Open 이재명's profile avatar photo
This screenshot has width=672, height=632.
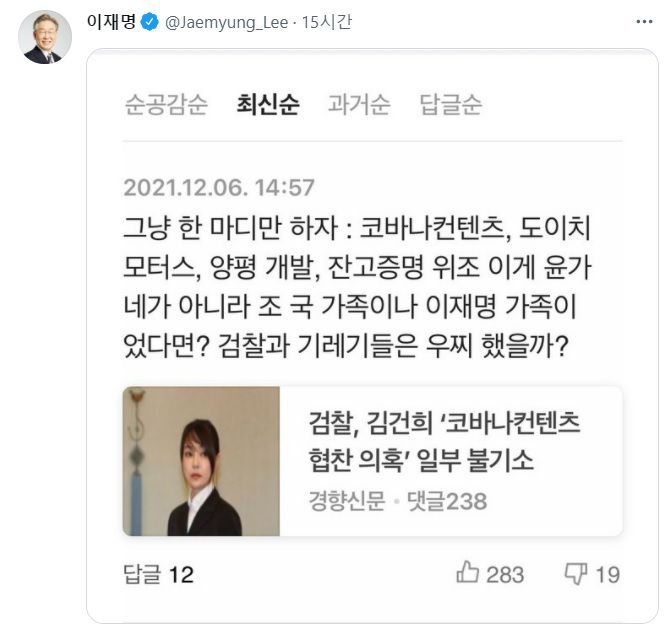pos(45,37)
